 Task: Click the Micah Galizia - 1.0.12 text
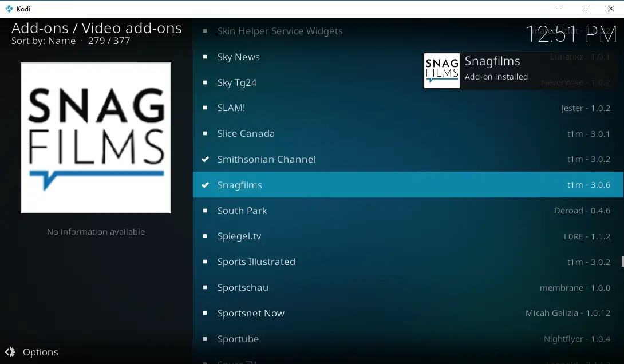click(567, 313)
